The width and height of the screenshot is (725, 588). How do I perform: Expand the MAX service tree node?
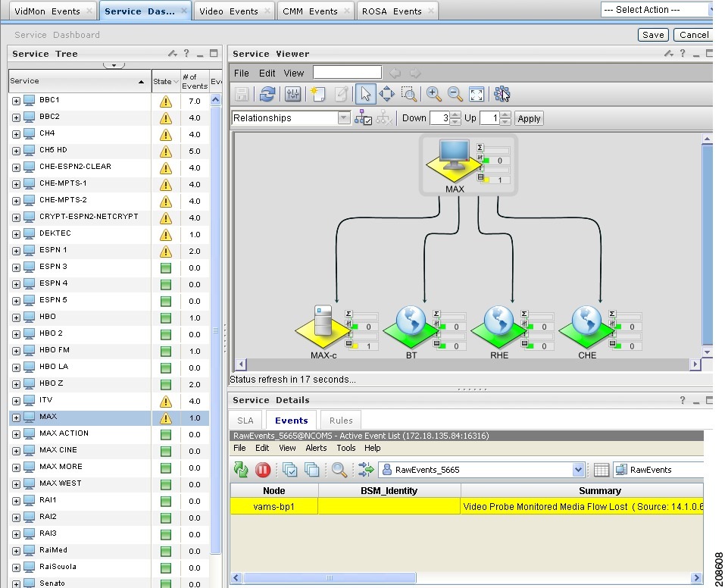(16, 416)
